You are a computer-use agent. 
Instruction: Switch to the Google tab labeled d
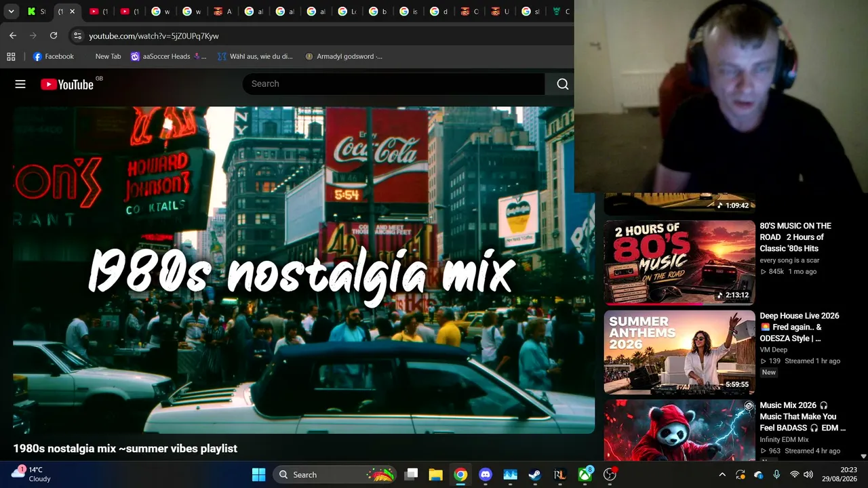pyautogui.click(x=439, y=12)
